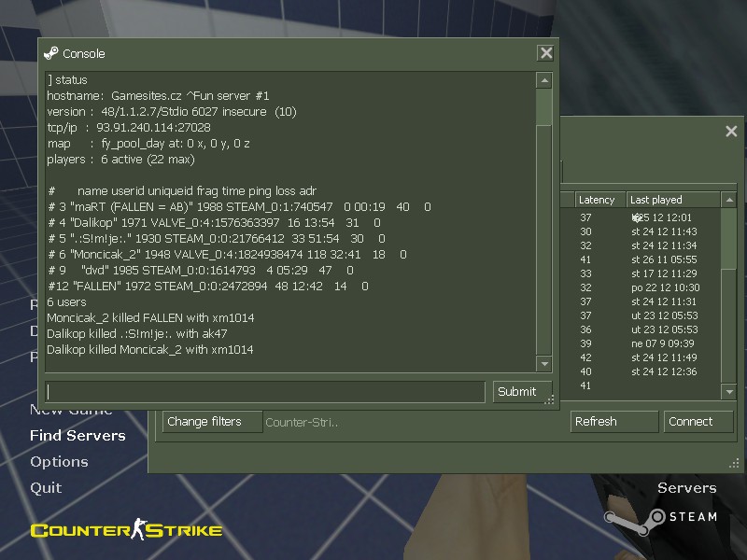
Task: Click the console resize grip corner
Action: click(549, 400)
